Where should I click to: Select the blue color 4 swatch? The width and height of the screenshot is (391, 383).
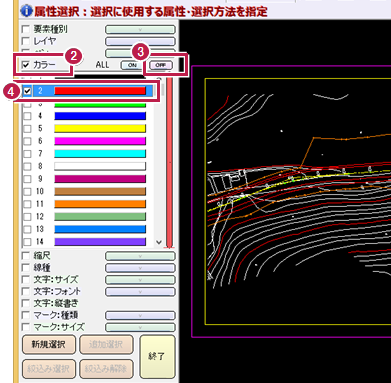point(100,116)
